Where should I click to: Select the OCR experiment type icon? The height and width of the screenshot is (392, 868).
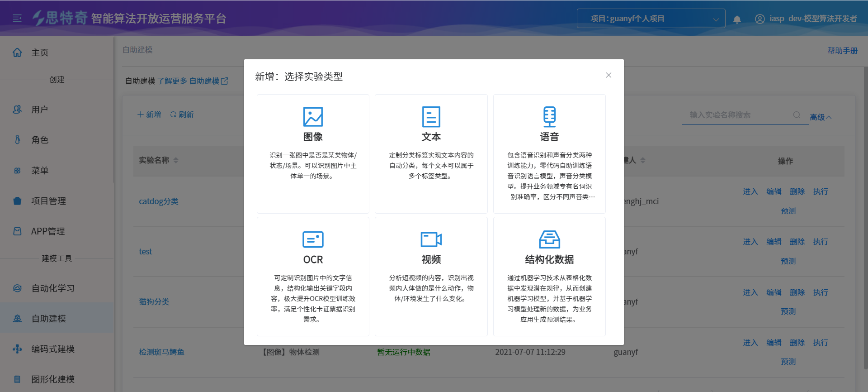point(313,239)
